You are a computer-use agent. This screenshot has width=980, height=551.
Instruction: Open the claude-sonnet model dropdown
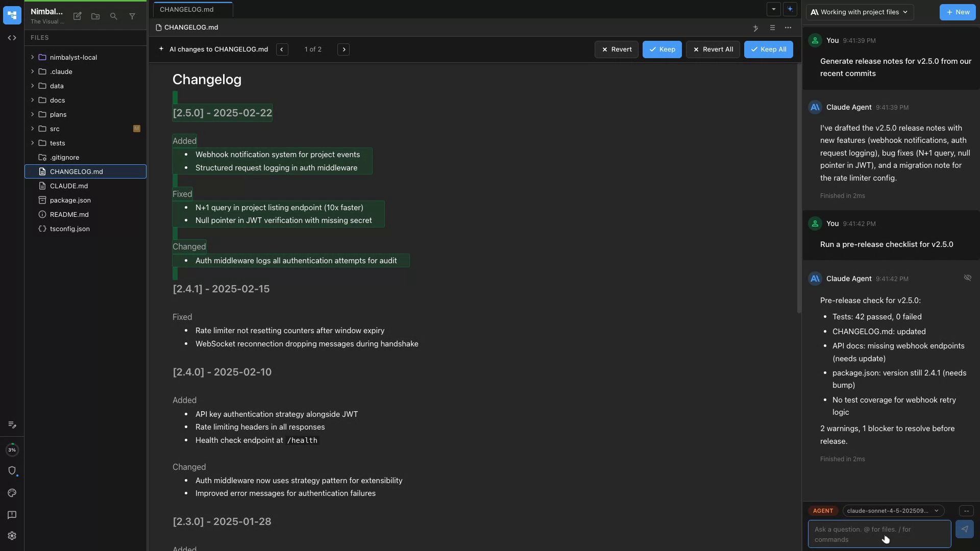(893, 511)
